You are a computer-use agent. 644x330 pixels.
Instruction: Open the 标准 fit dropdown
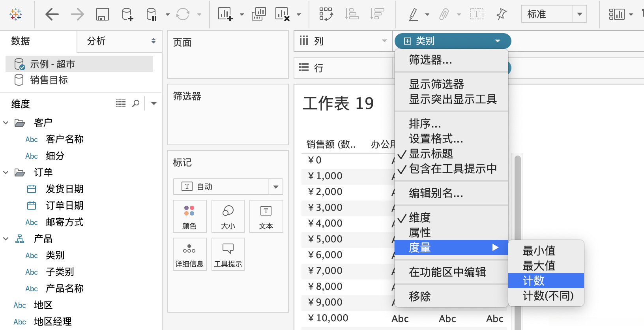tap(579, 14)
